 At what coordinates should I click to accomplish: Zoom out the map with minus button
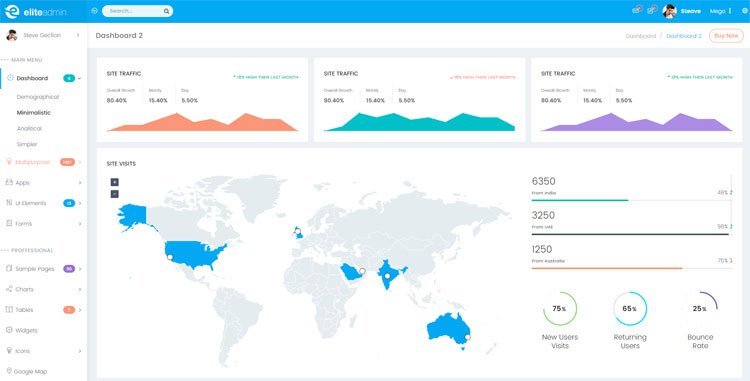(x=114, y=194)
